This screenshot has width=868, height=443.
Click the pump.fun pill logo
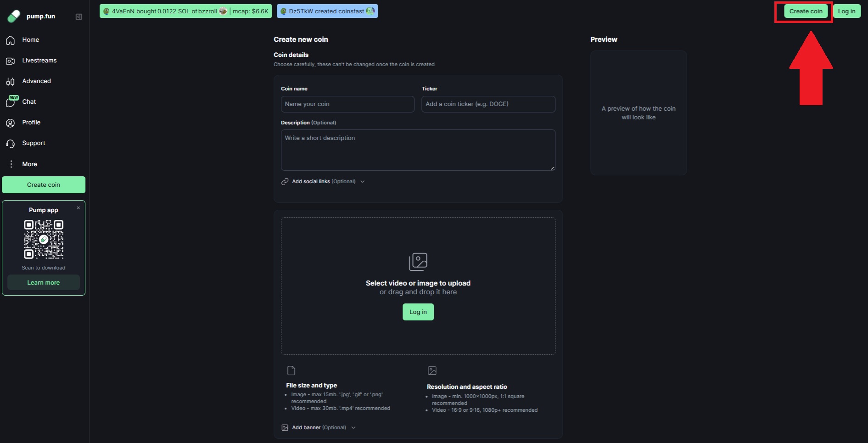[14, 16]
